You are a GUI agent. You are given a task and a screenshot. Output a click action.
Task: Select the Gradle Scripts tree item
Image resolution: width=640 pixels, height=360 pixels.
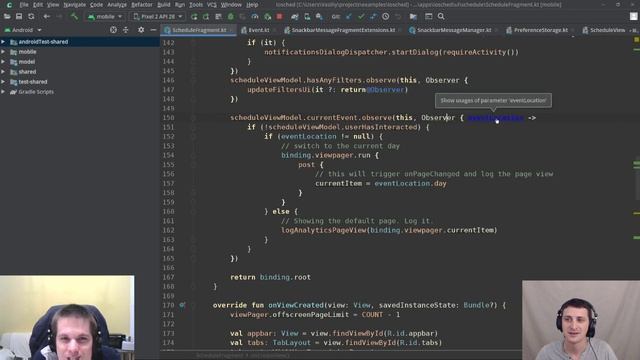click(x=36, y=92)
